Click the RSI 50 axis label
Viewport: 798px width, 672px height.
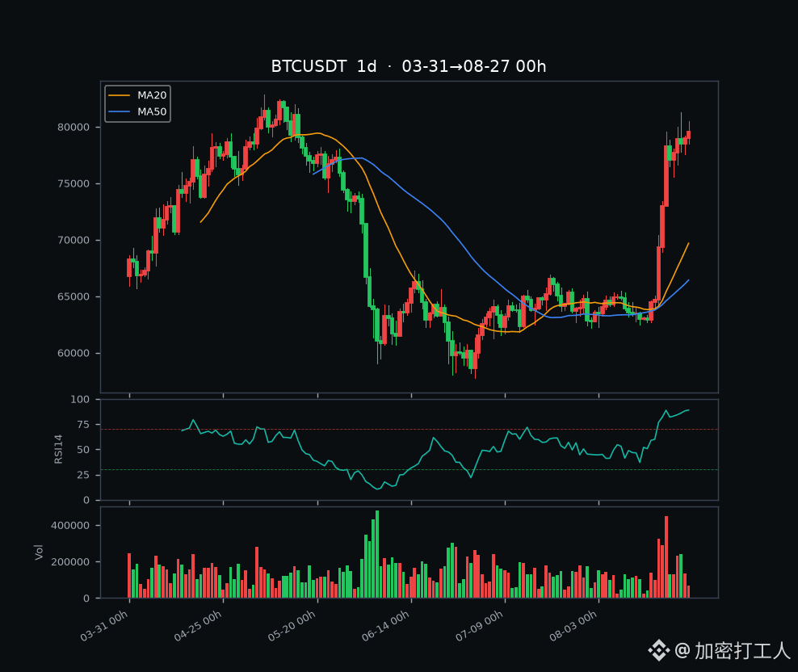[83, 450]
